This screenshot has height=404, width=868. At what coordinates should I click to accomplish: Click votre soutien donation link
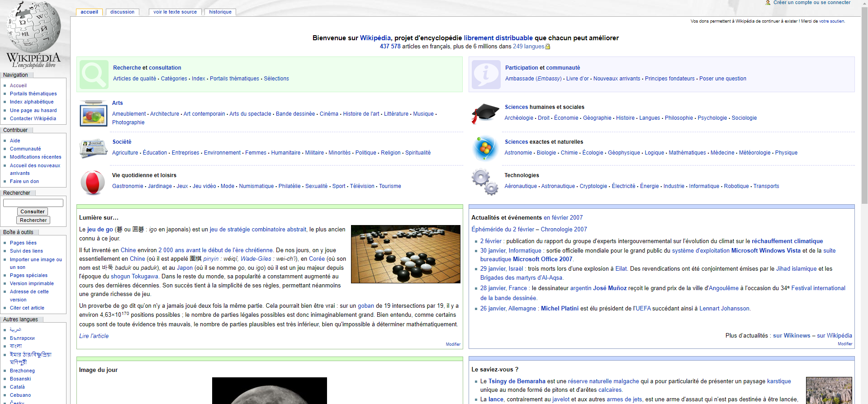coord(831,21)
